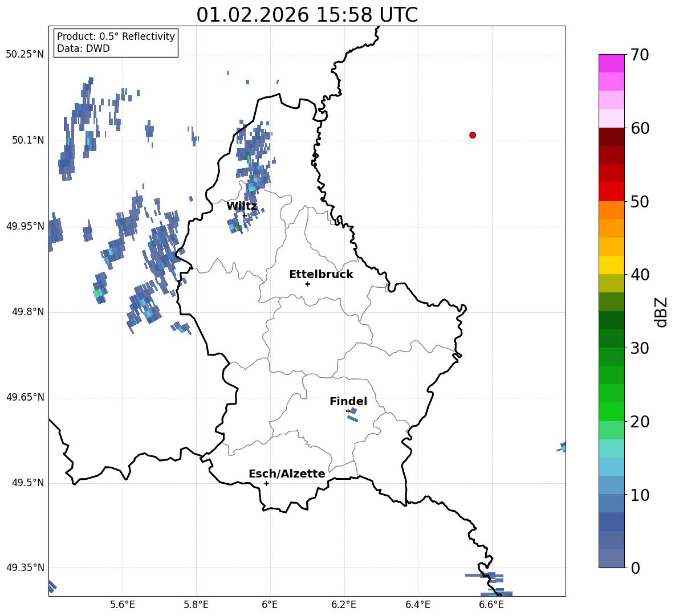Click the Ettelbruck station cross marker
Screen dimensions: 675x616
307,284
